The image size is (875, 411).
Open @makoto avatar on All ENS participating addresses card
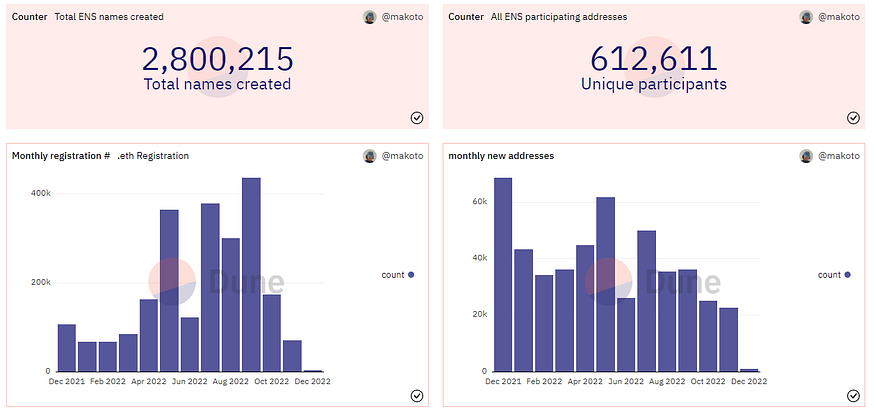pyautogui.click(x=806, y=17)
